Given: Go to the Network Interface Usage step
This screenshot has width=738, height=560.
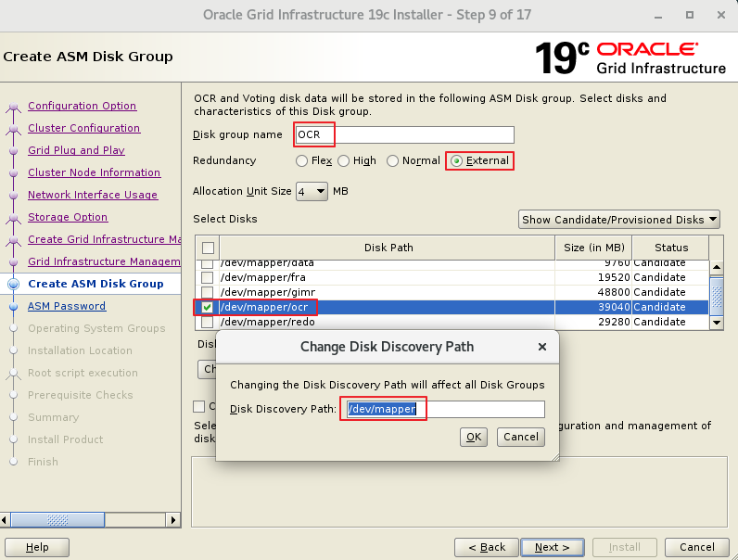Looking at the screenshot, I should (93, 195).
